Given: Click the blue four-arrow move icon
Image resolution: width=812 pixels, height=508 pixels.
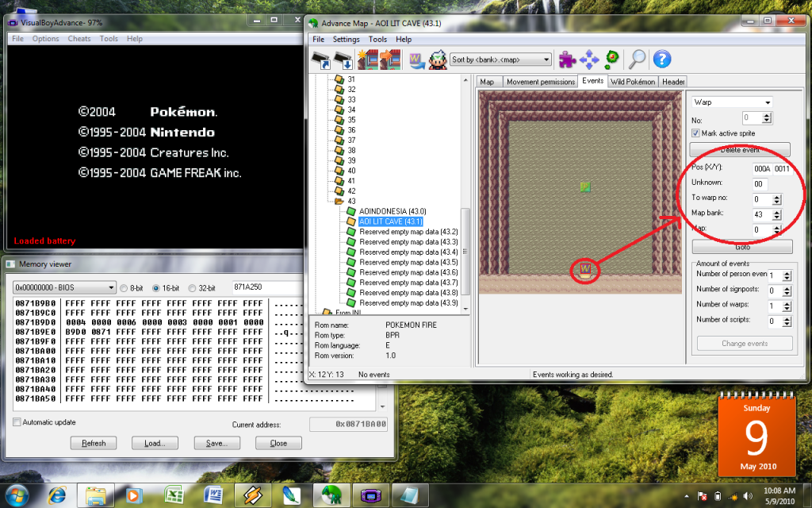Looking at the screenshot, I should 589,60.
